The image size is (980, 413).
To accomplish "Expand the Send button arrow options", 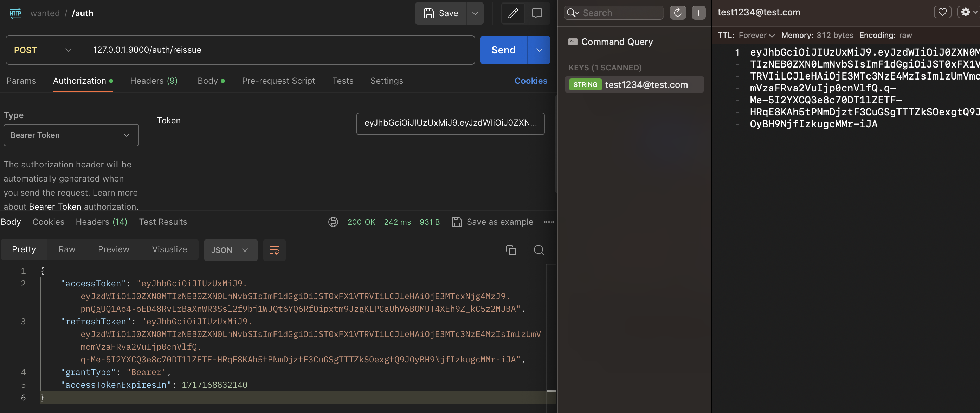I will (539, 50).
